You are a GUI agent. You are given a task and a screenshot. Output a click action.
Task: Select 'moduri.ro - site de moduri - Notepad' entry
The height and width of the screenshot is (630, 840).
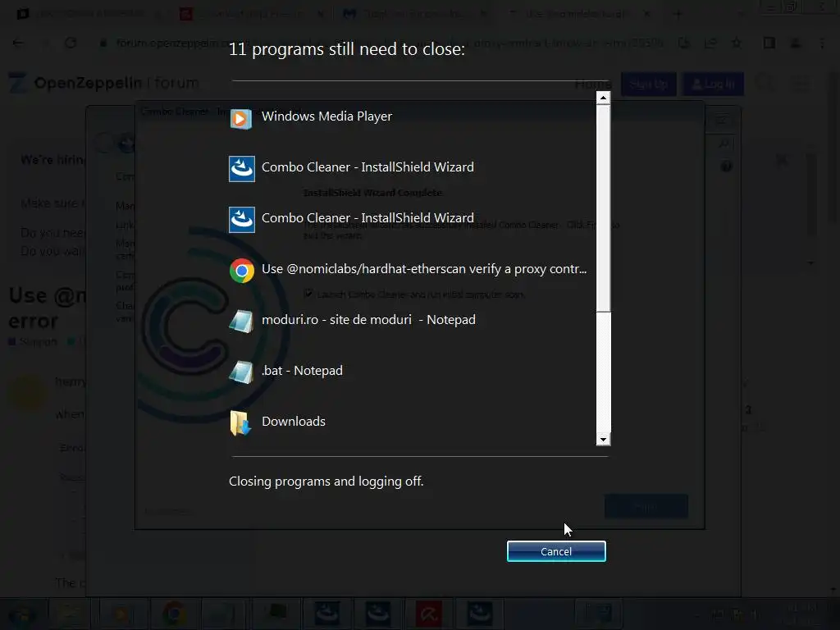click(x=368, y=320)
